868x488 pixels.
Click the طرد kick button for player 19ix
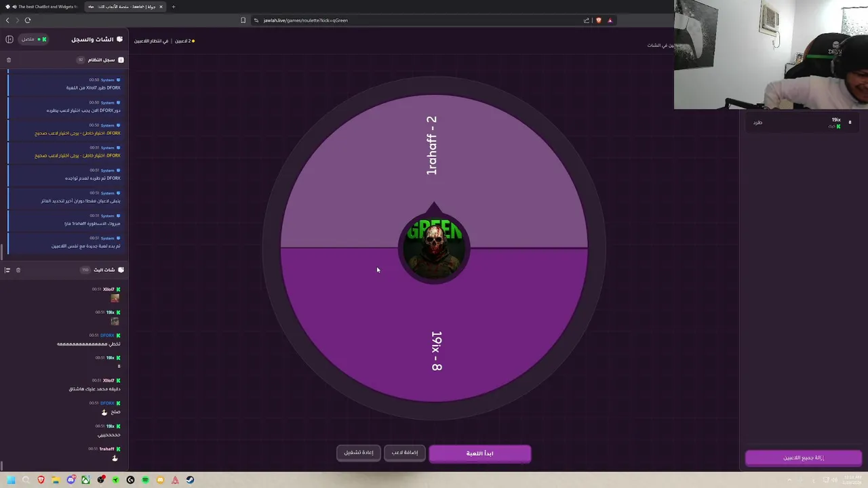[x=757, y=123]
